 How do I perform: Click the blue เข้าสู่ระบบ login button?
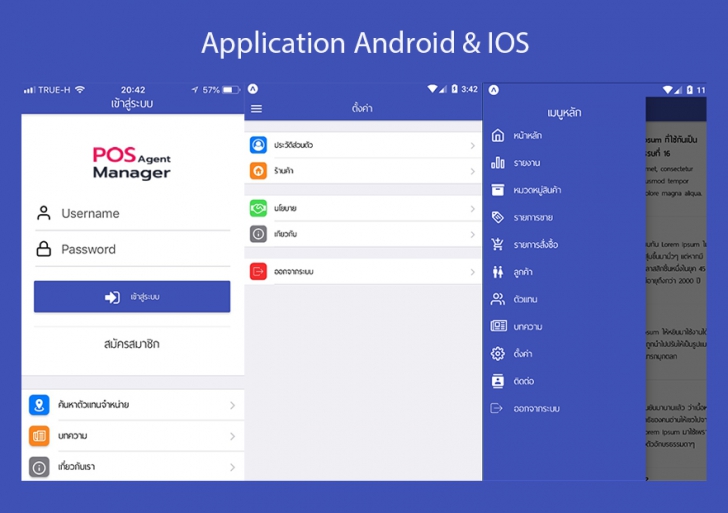(x=132, y=296)
